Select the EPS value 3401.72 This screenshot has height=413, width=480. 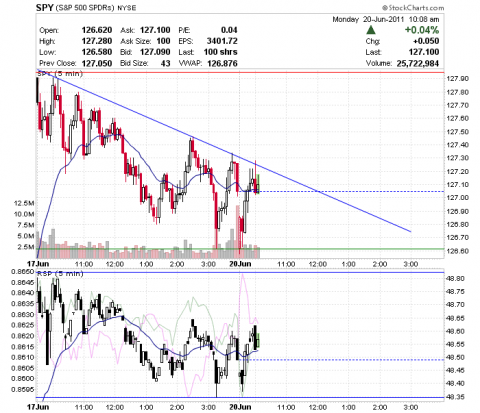tap(222, 41)
